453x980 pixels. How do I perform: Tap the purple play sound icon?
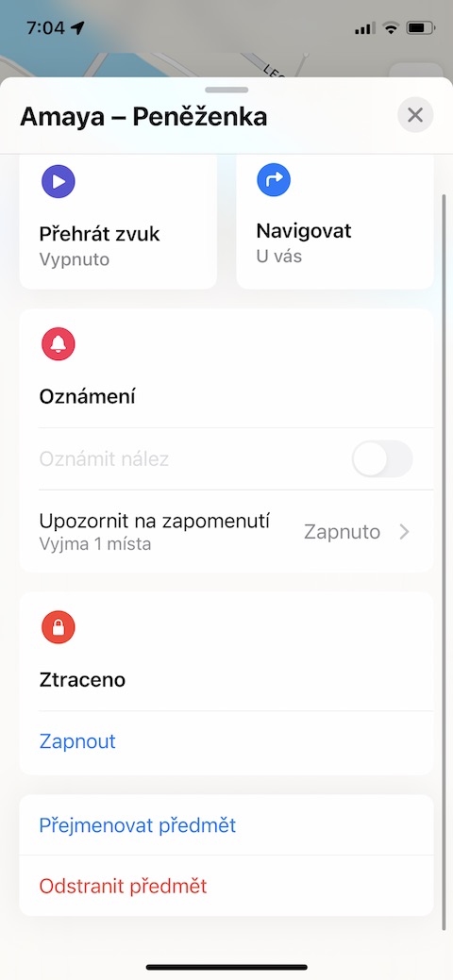(59, 182)
